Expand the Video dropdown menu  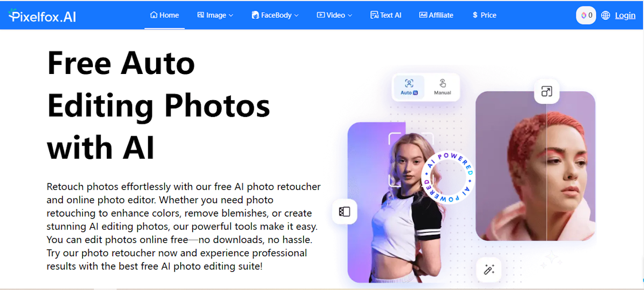(x=334, y=15)
